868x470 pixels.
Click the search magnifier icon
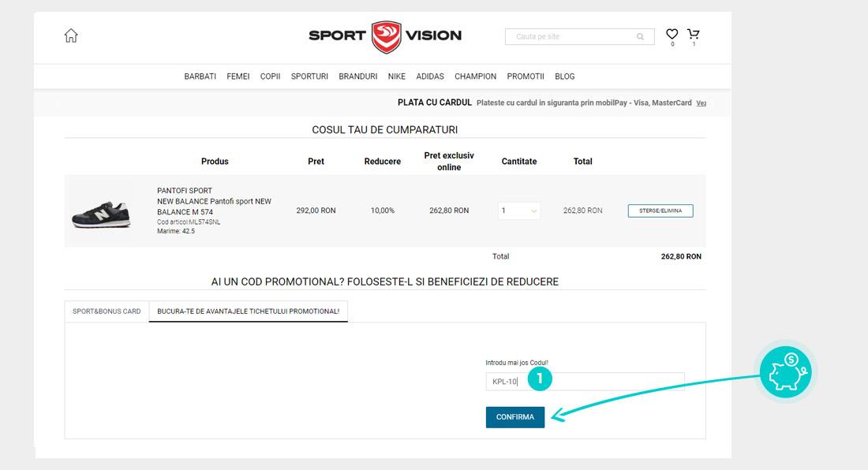(641, 36)
